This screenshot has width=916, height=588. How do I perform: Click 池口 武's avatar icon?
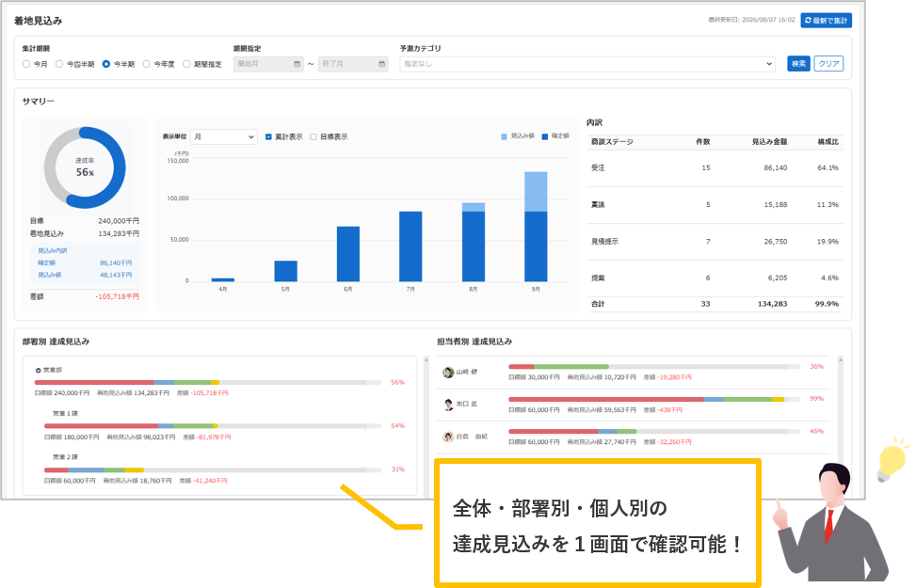(x=448, y=405)
